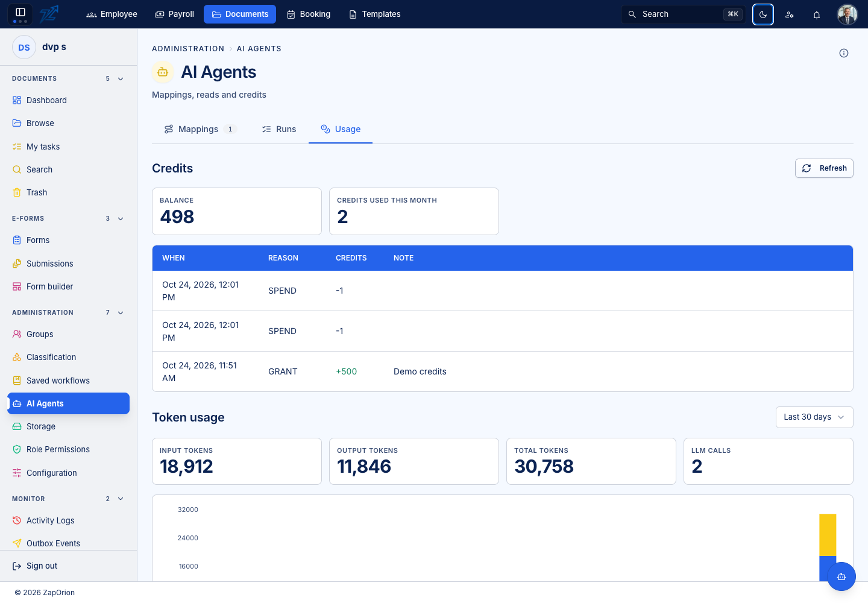Open the Templates top menu
Screen dimensions: 868x603
point(375,14)
